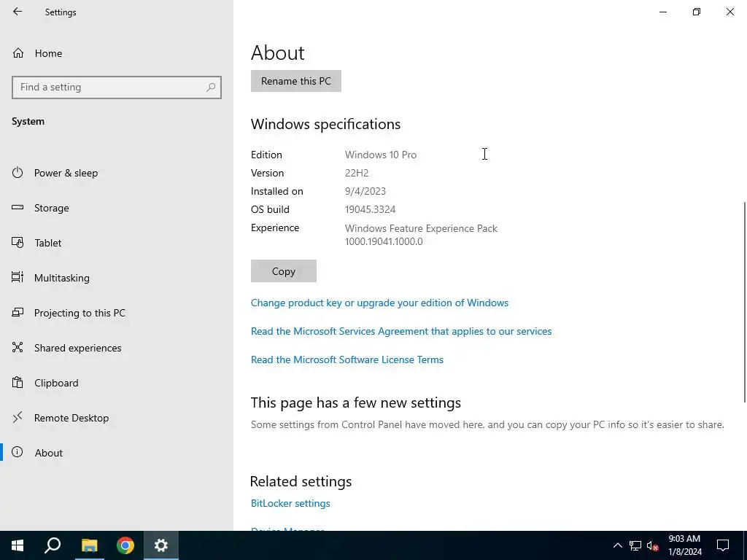Switch to Multitasking settings
The image size is (747, 560).
click(x=62, y=278)
